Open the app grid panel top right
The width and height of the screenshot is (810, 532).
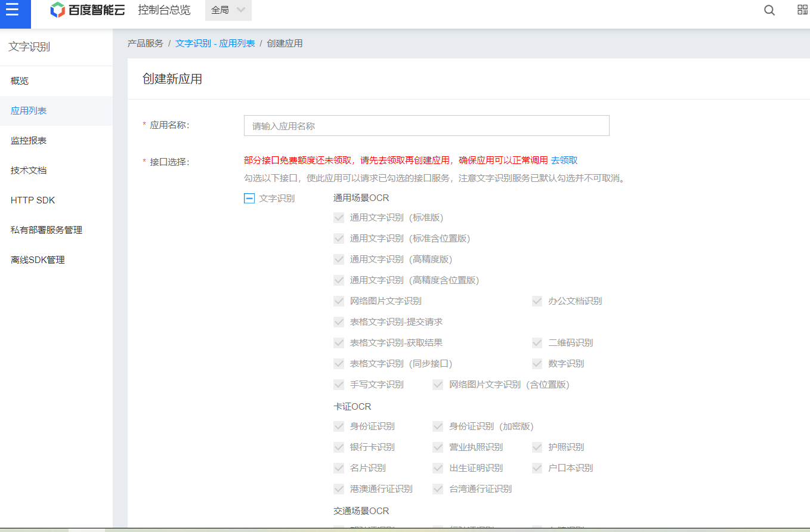tap(802, 11)
